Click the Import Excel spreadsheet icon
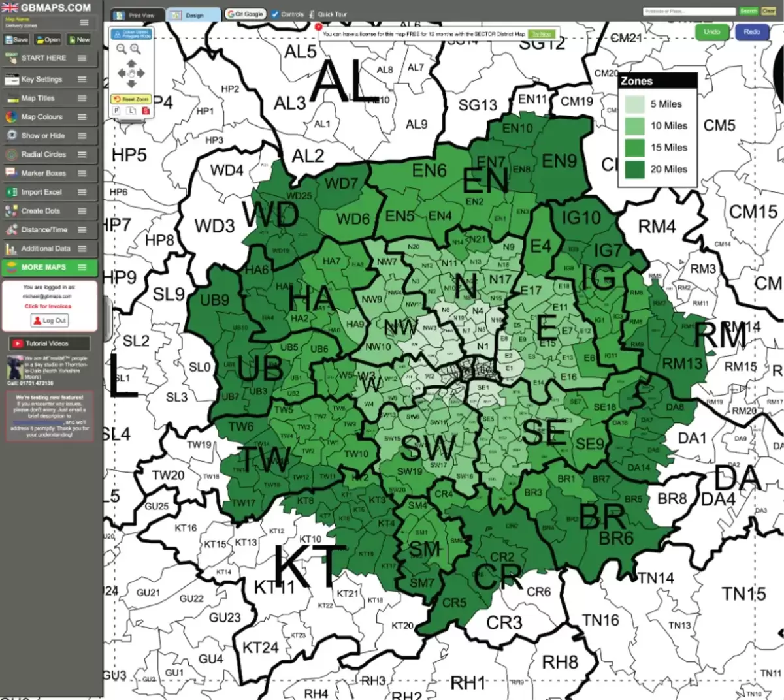This screenshot has height=700, width=784. (x=11, y=193)
